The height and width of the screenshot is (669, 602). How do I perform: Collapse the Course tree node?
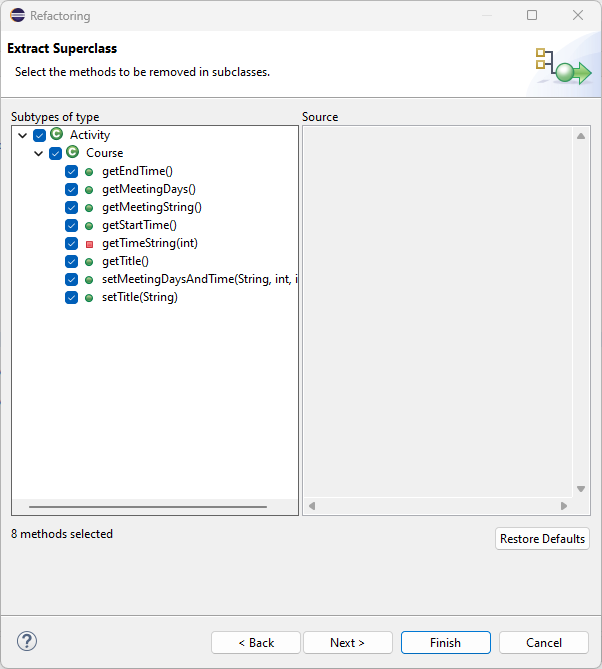(38, 154)
